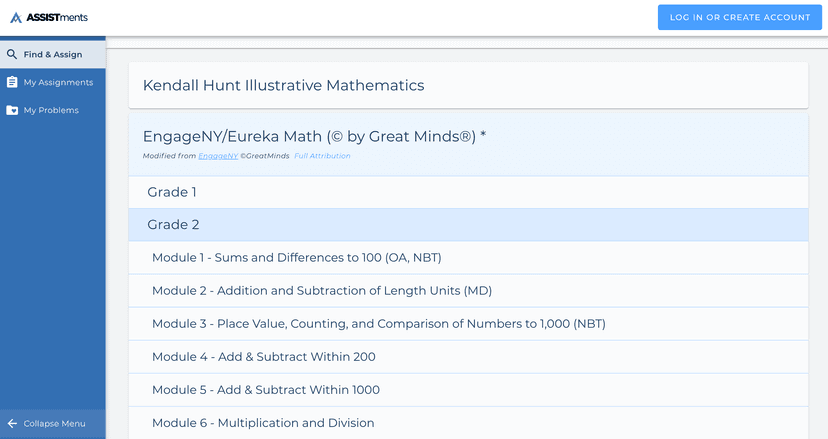Click the My Problems folder icon
Viewport: 828px width, 439px height.
pos(12,110)
